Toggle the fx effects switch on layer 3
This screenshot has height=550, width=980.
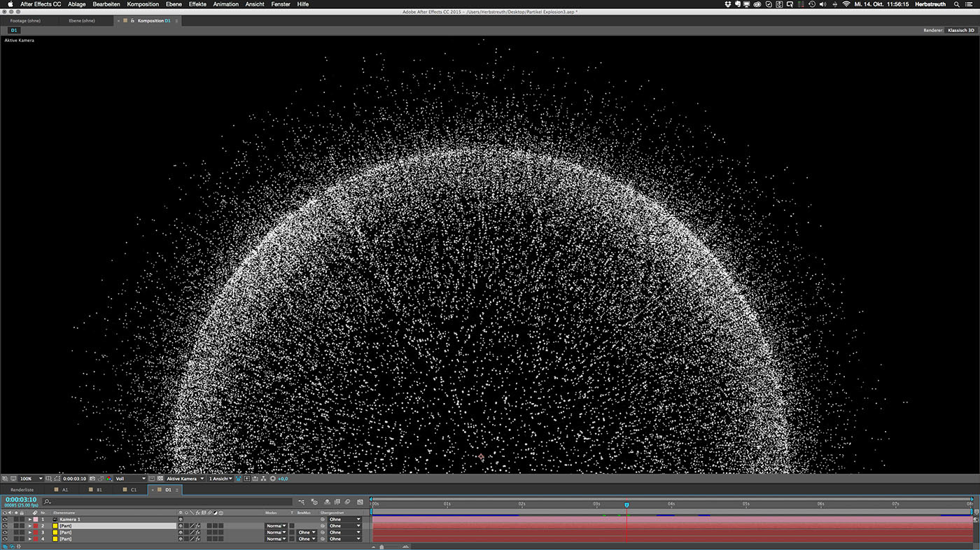pyautogui.click(x=198, y=533)
